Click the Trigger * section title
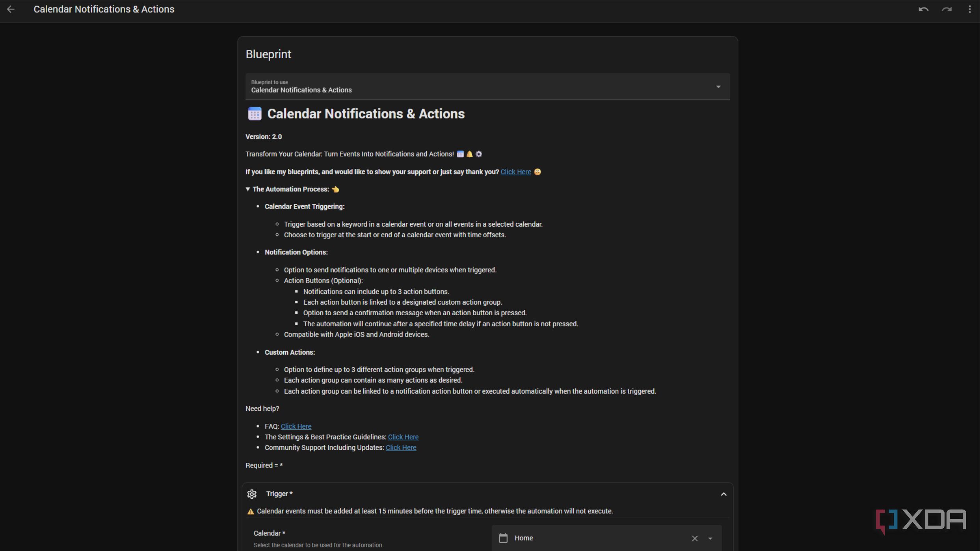Image resolution: width=980 pixels, height=551 pixels. coord(279,494)
